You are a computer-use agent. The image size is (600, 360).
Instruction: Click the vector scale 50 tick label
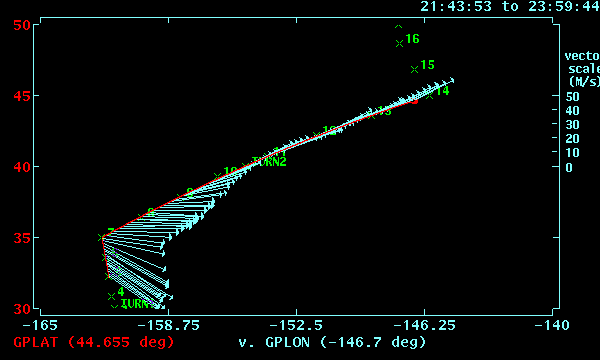click(572, 97)
